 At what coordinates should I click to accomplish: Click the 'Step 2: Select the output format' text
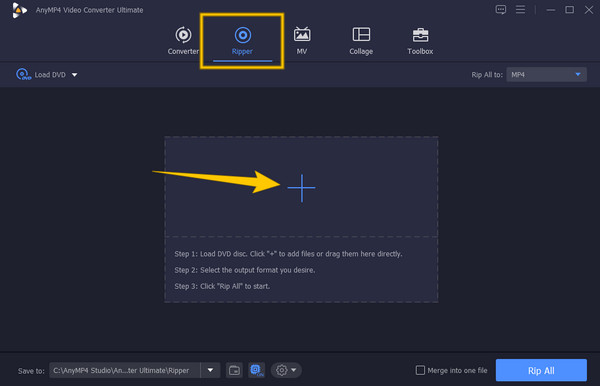245,270
